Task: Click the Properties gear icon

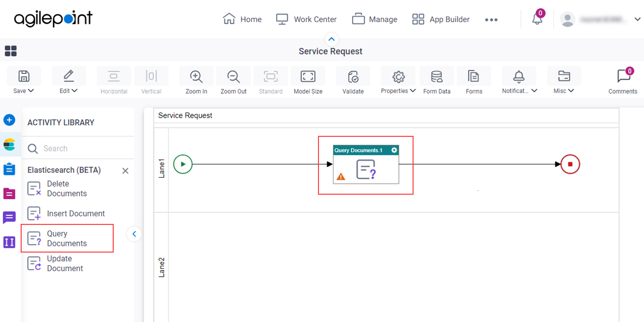Action: [x=398, y=76]
